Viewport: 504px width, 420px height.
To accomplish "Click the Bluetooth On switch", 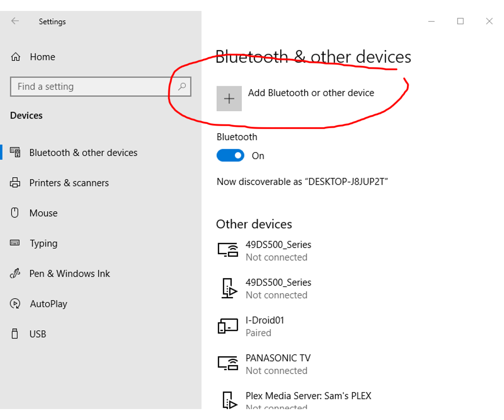I will click(230, 155).
